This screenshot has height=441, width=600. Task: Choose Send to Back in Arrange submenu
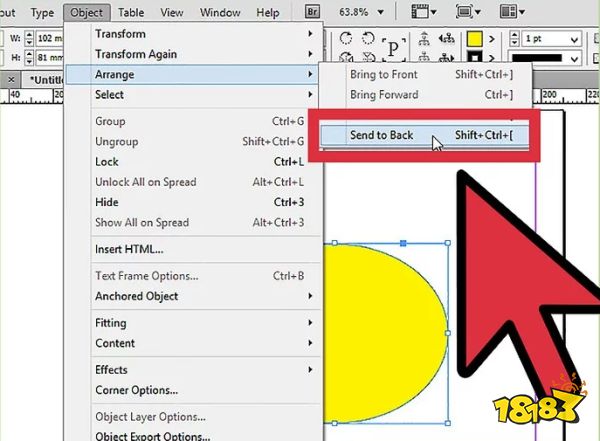tap(382, 135)
